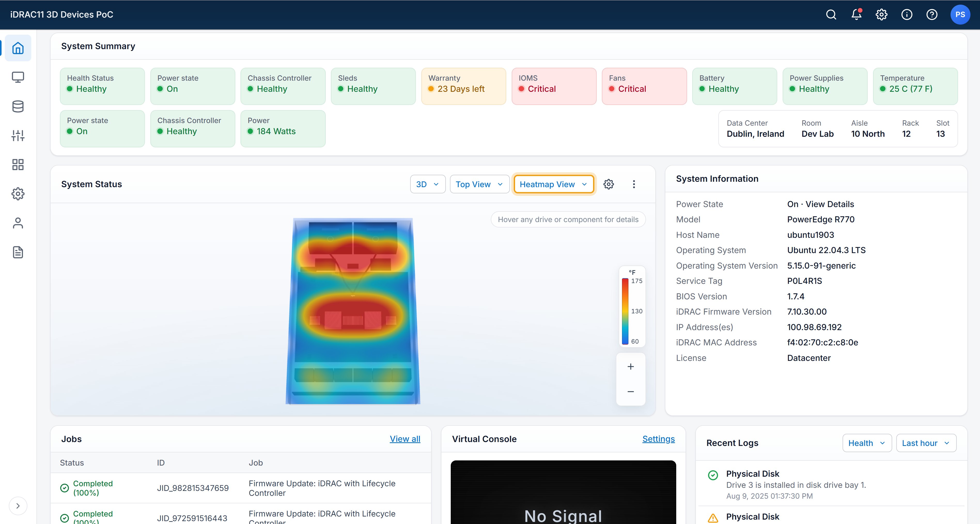
Task: Open the user icon in sidebar
Action: [18, 223]
